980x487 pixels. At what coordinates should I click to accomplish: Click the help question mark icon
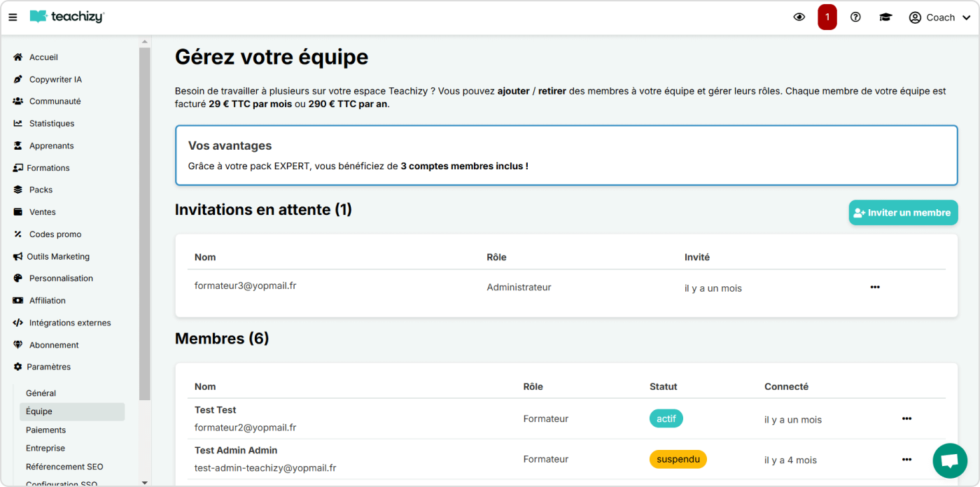(855, 17)
